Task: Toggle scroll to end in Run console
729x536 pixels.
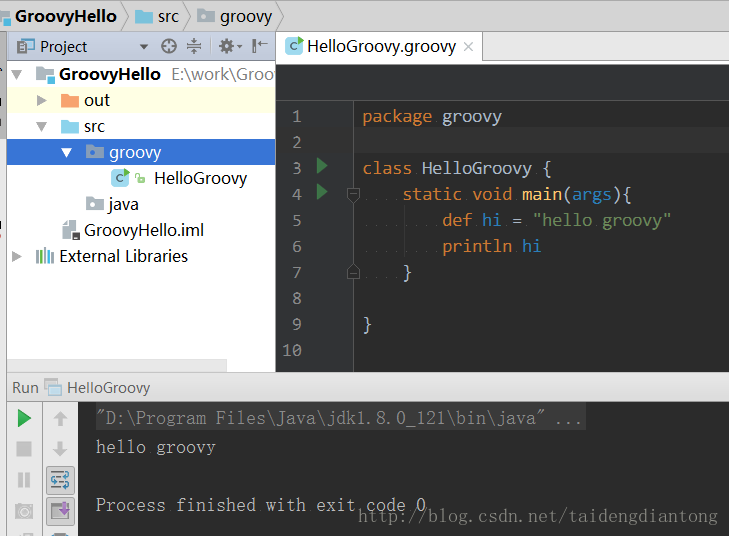Action: (x=60, y=510)
